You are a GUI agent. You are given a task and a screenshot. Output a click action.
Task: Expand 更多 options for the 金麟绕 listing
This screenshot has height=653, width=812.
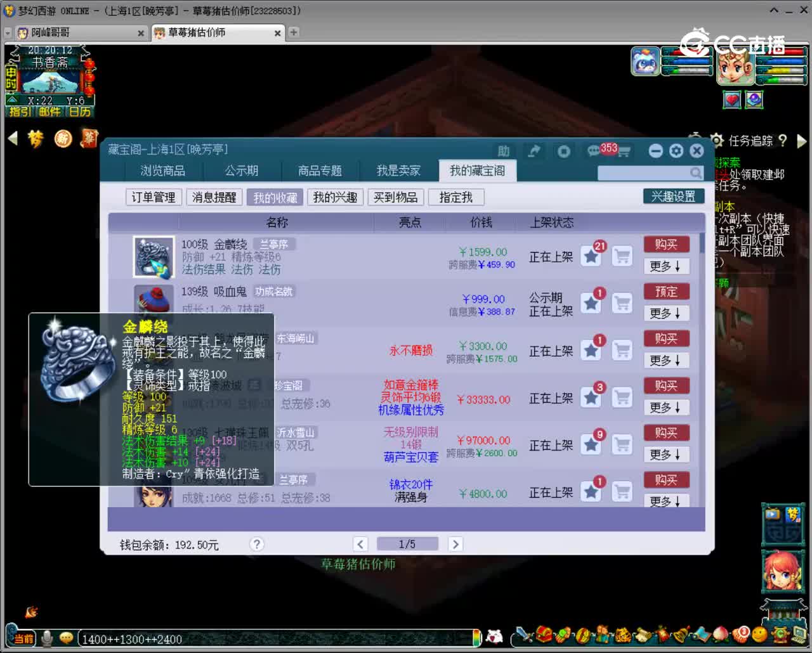point(666,266)
